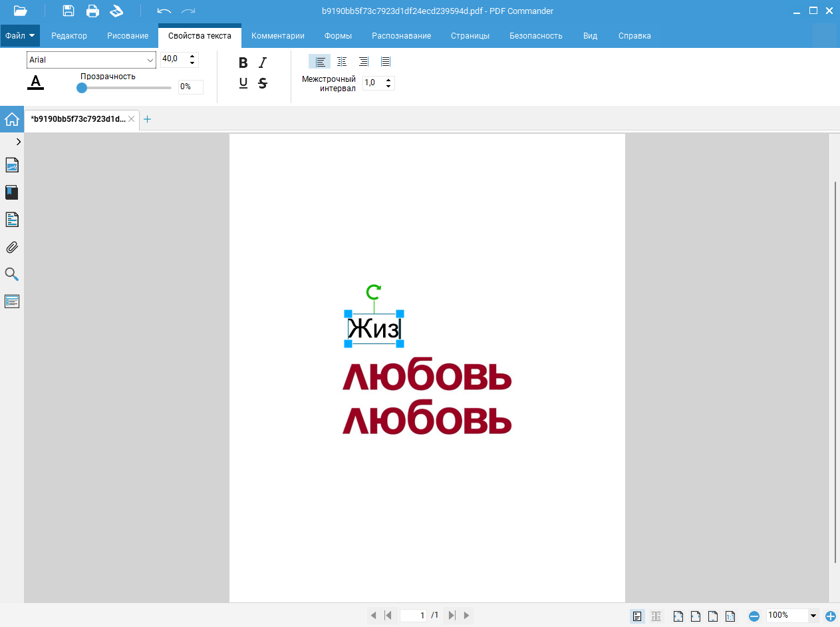840x627 pixels.
Task: Toggle italic text formatting
Action: (x=263, y=63)
